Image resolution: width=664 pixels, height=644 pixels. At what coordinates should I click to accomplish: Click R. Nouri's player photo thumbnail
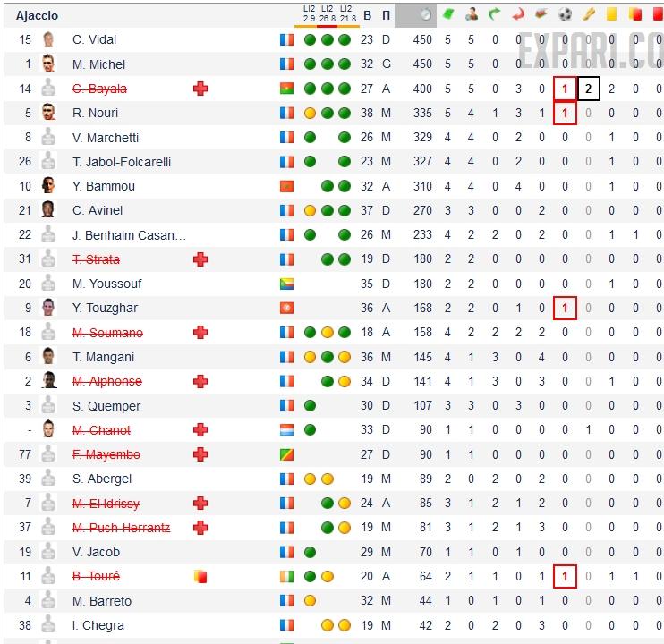[48, 113]
